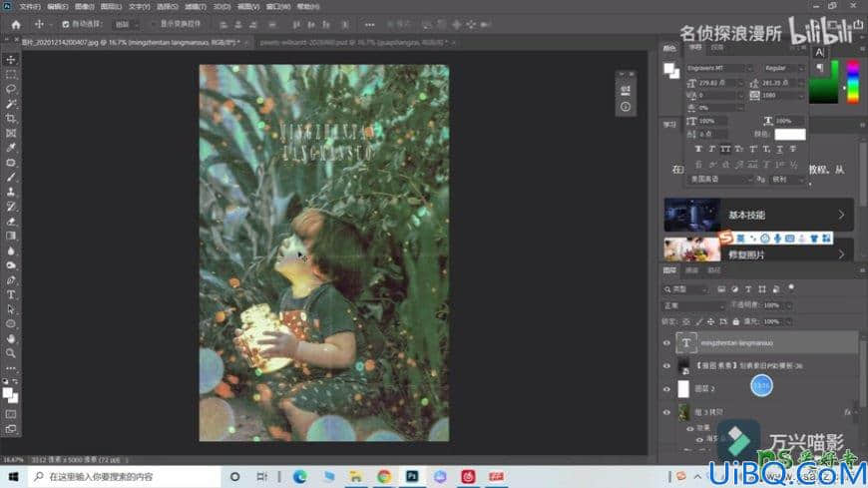Click the rainbow hue slider in Color panel
Screen dimensions: 868x488
coord(853,82)
